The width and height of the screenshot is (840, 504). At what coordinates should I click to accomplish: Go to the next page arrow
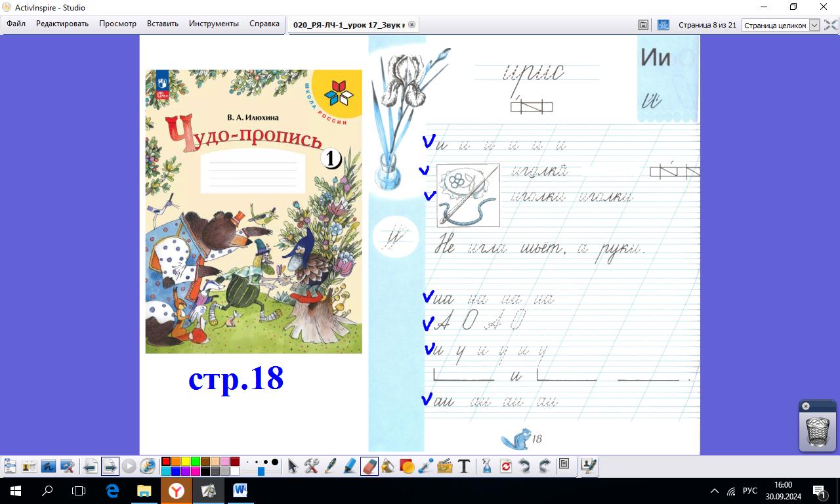(110, 467)
